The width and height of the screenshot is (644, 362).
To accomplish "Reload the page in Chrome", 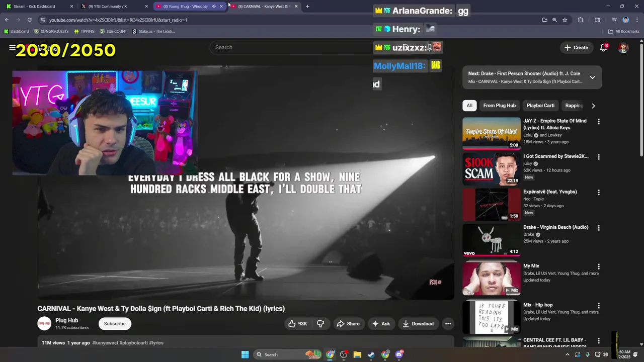I will (29, 20).
